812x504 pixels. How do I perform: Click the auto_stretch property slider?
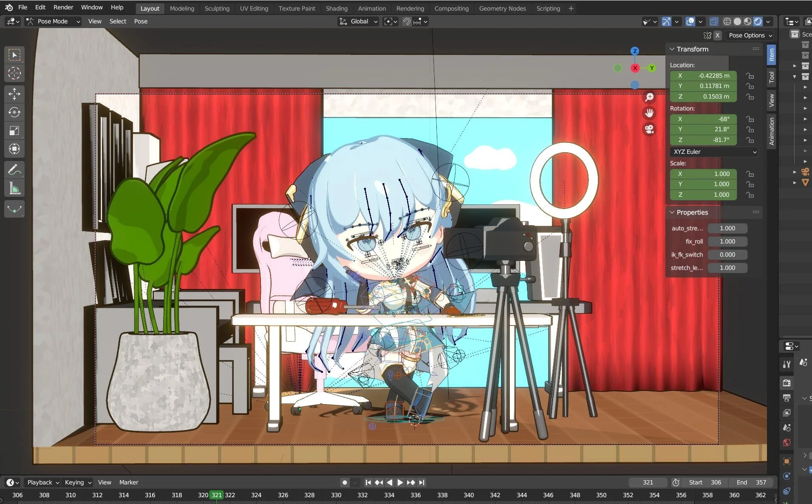(x=727, y=228)
